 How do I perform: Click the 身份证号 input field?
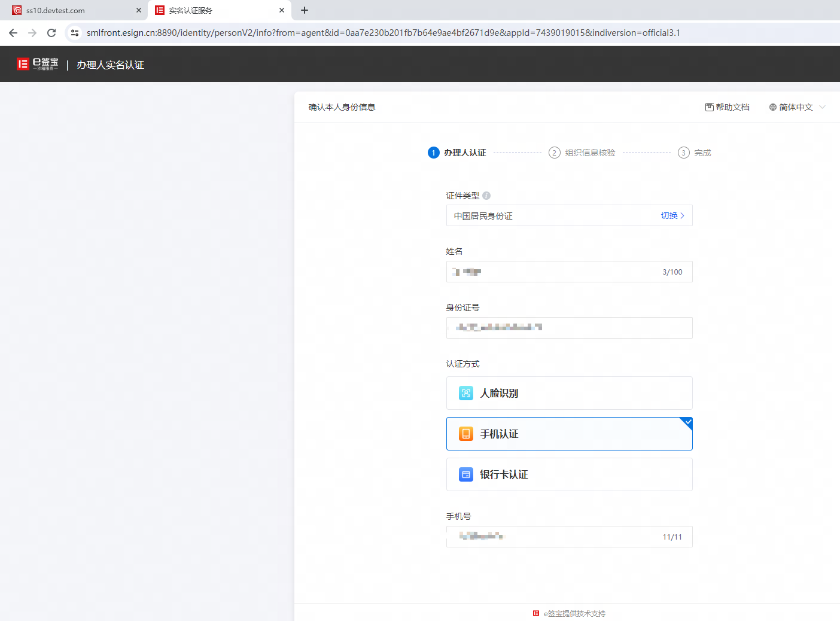(570, 328)
